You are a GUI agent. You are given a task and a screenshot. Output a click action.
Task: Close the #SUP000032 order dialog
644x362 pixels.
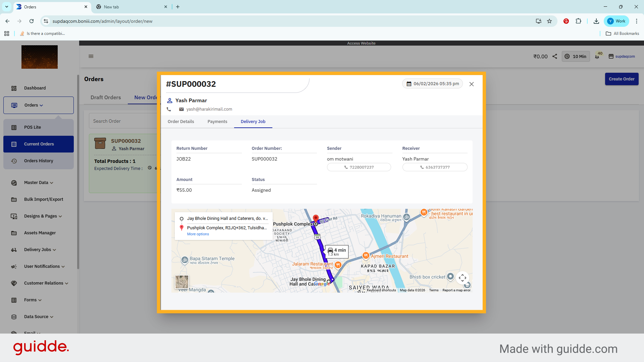pyautogui.click(x=472, y=84)
